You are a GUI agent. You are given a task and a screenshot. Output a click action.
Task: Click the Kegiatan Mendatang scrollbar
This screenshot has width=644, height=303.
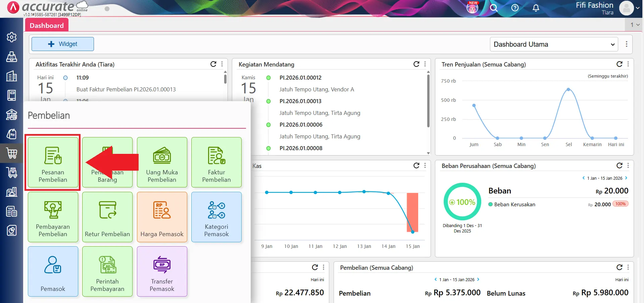tap(428, 101)
